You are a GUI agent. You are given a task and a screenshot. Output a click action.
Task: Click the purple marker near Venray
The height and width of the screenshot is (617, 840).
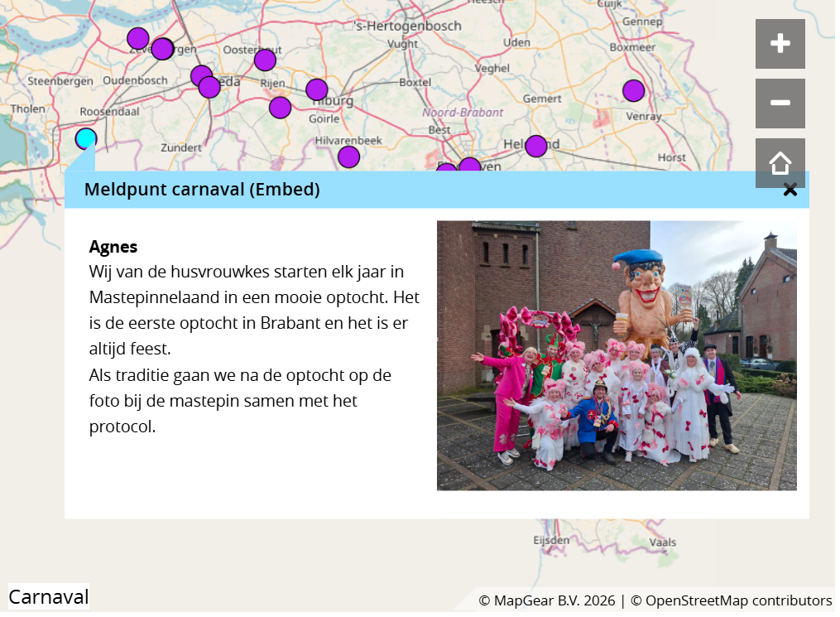click(633, 91)
